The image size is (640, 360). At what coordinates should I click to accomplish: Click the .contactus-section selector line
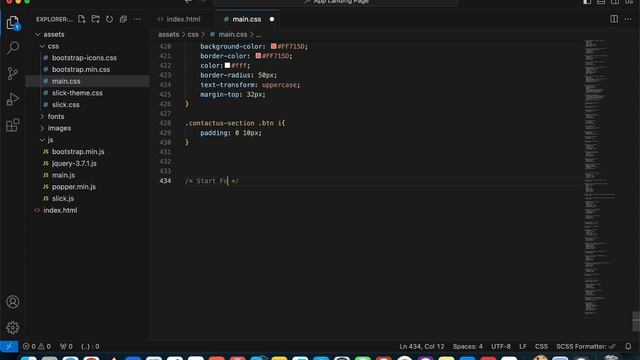[x=235, y=123]
